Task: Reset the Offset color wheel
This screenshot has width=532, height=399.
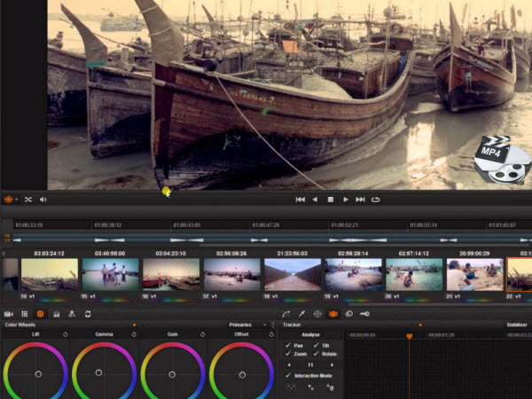Action: tap(271, 334)
